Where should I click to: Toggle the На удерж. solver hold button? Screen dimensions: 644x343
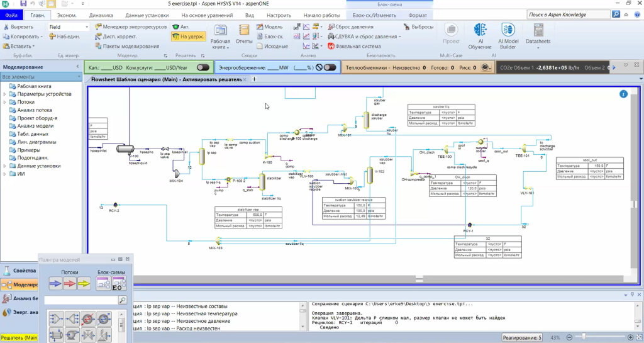pos(188,37)
